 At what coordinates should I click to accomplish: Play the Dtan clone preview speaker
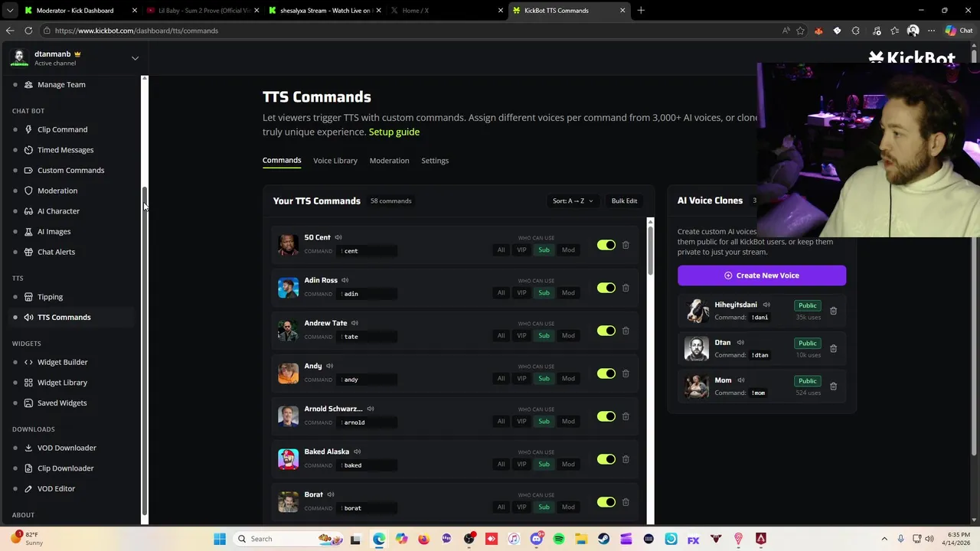740,343
